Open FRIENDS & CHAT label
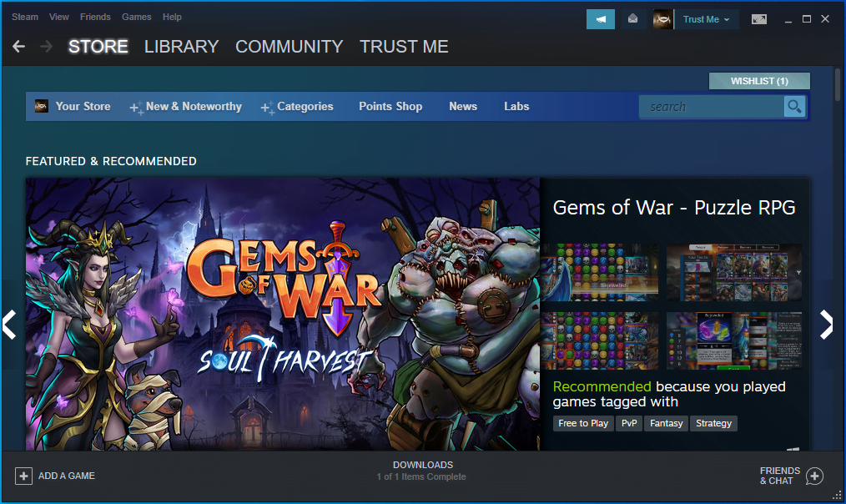Image resolution: width=846 pixels, height=504 pixels. click(779, 476)
